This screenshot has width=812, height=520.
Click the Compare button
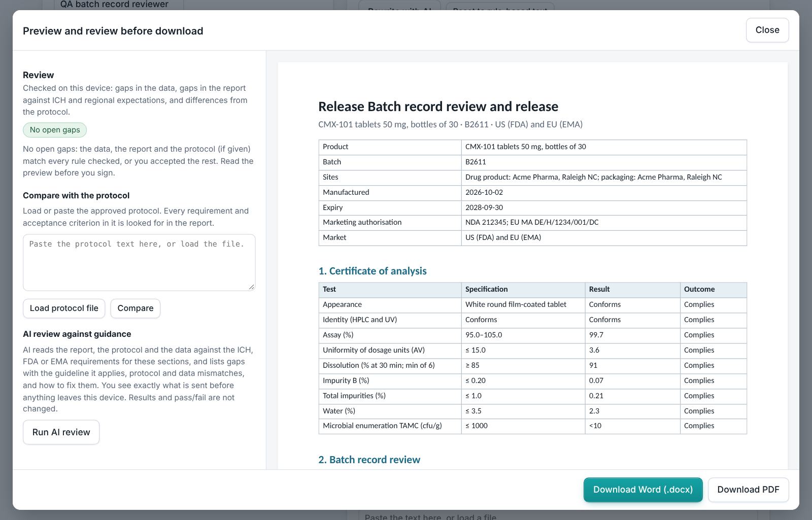[x=136, y=308]
